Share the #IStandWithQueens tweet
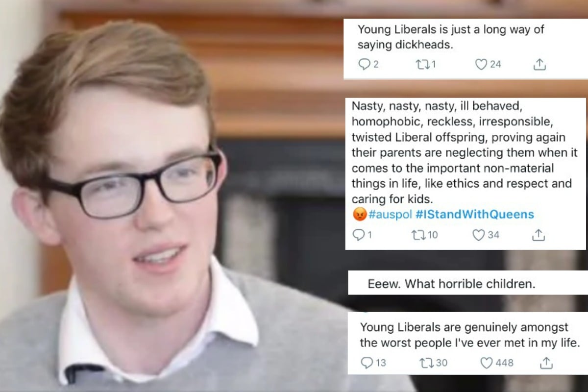 click(539, 235)
